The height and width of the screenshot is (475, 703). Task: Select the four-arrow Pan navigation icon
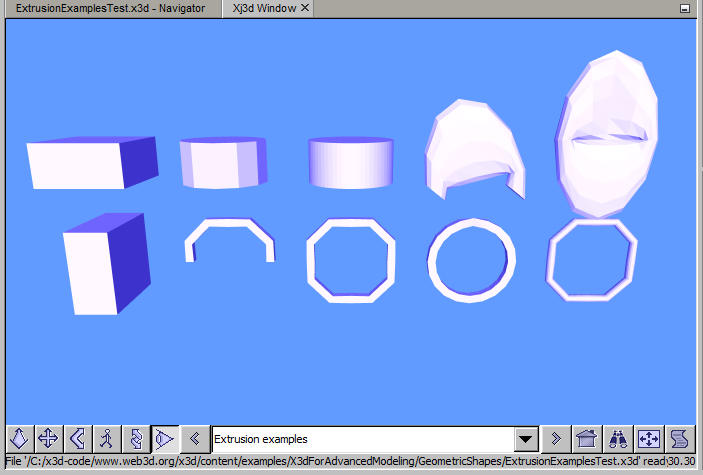click(47, 438)
